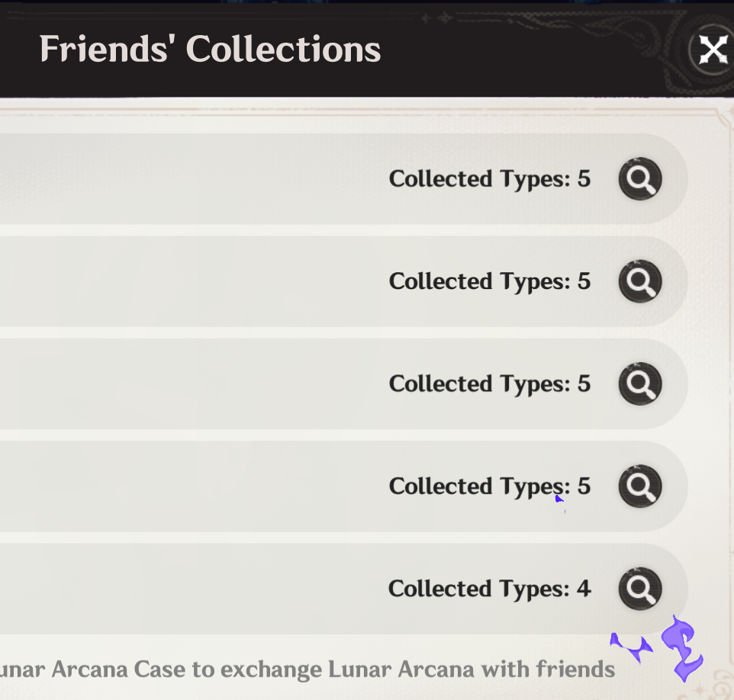Screen dimensions: 734x700
Task: Click the magnifier in the fourth row
Action: [639, 486]
